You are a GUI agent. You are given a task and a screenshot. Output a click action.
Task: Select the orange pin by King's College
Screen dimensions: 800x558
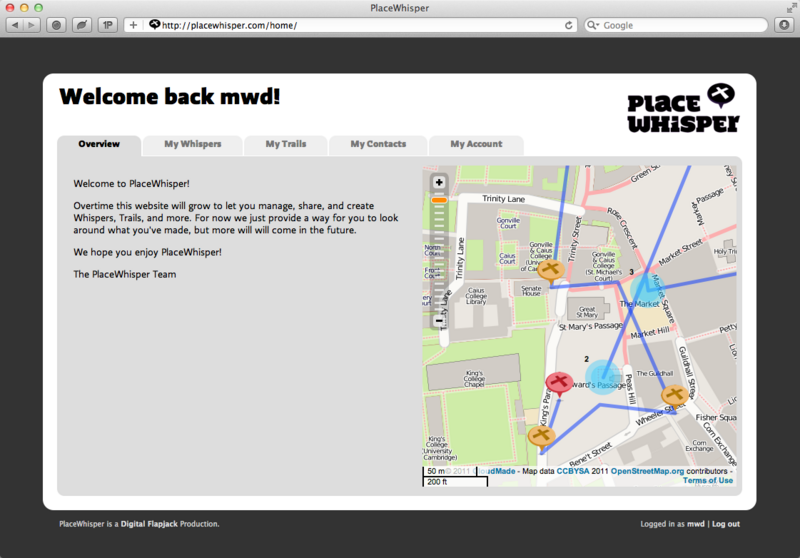tap(541, 437)
